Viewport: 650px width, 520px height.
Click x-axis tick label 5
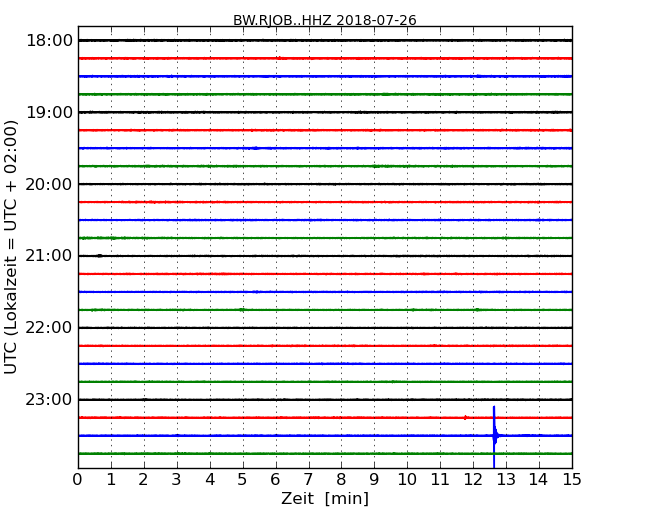(x=243, y=480)
